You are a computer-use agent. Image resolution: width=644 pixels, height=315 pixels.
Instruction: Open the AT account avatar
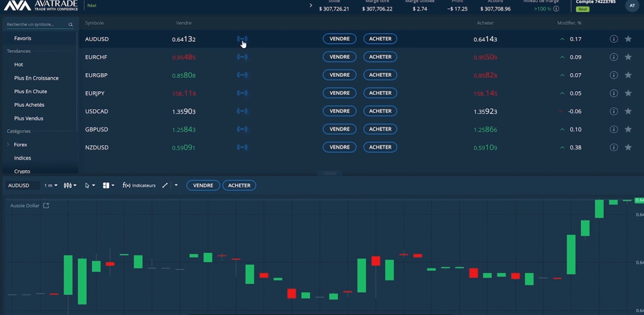point(632,5)
